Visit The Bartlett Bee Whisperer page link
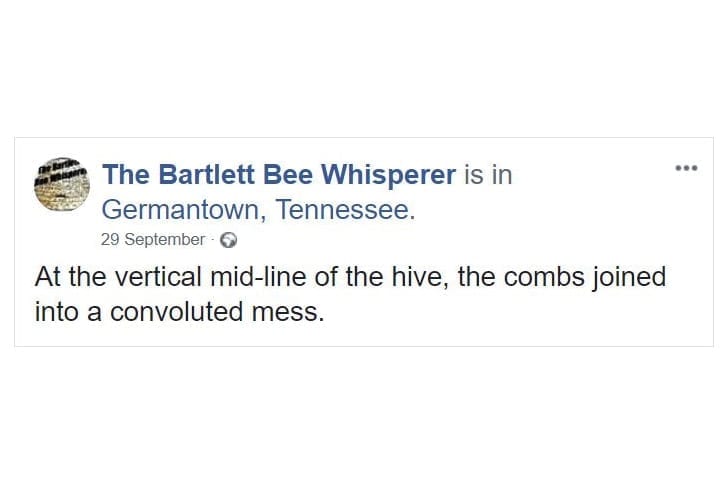 [x=279, y=175]
